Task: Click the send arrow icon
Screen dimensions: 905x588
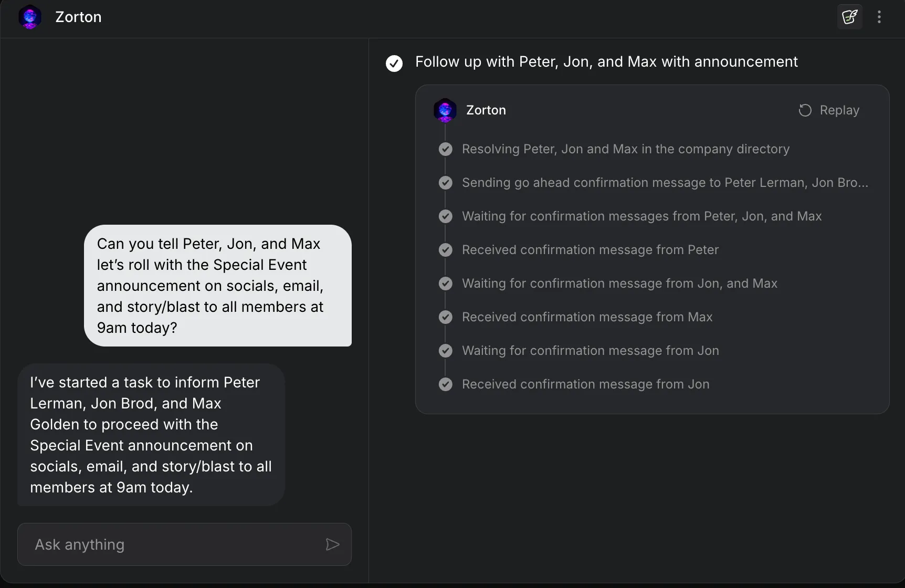Action: 332,544
